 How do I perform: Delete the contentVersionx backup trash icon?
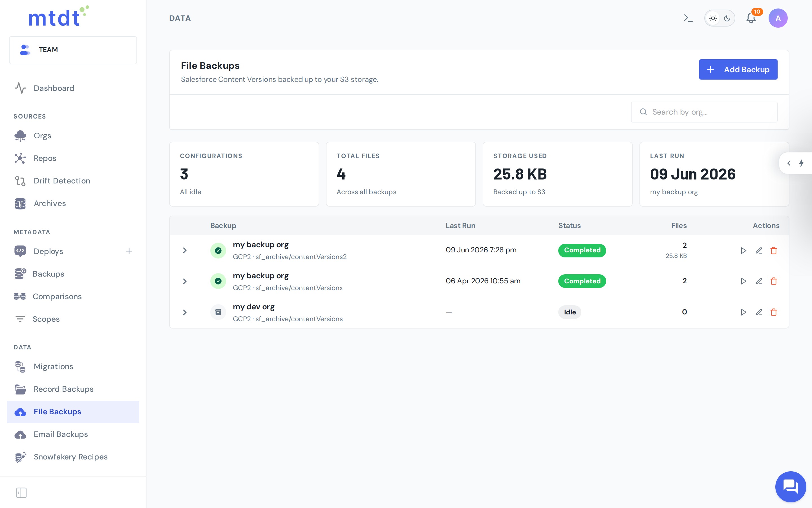pos(774,281)
